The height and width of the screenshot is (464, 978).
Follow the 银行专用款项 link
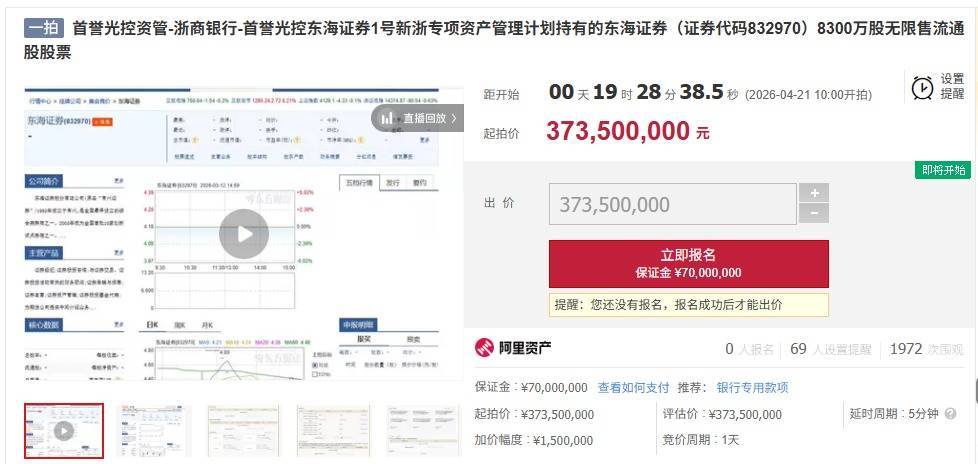click(752, 387)
